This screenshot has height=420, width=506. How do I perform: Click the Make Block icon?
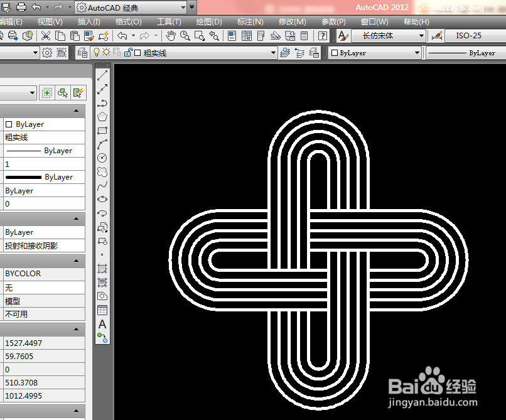(102, 241)
